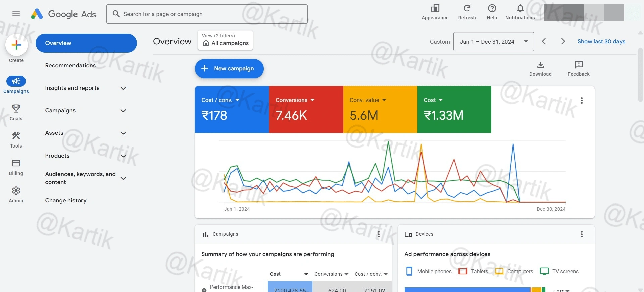
Task: Go to previous date range
Action: [x=544, y=41]
